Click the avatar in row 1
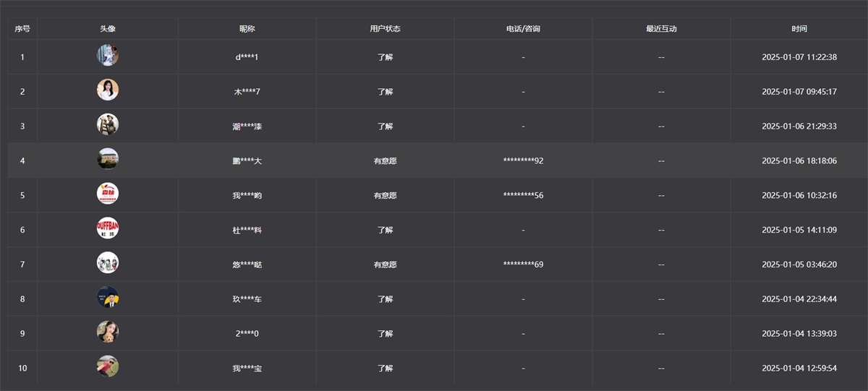 pos(108,56)
